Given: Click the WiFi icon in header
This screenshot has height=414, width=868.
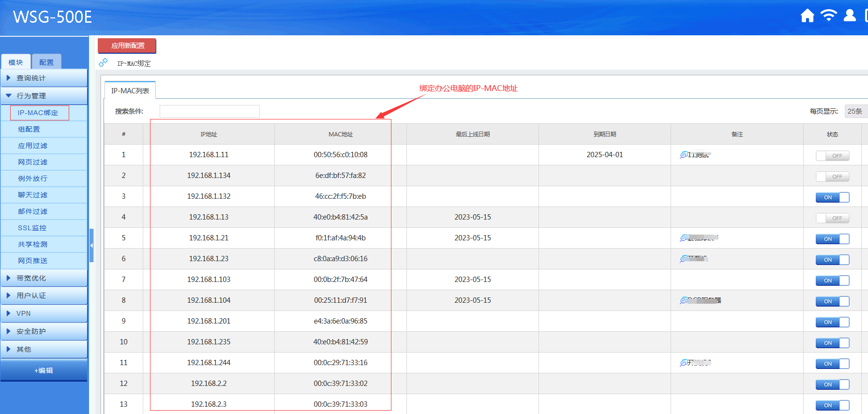Looking at the screenshot, I should [x=828, y=16].
